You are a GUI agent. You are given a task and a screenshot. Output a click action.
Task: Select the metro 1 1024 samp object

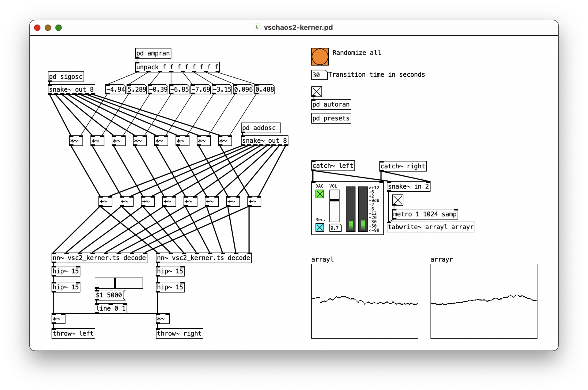point(425,214)
